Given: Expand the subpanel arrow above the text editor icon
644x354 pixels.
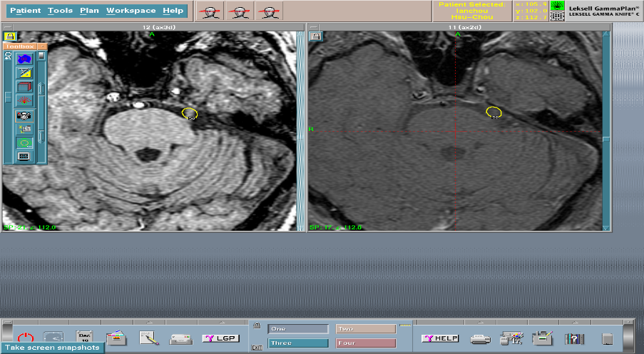Looking at the screenshot, I should (x=148, y=323).
